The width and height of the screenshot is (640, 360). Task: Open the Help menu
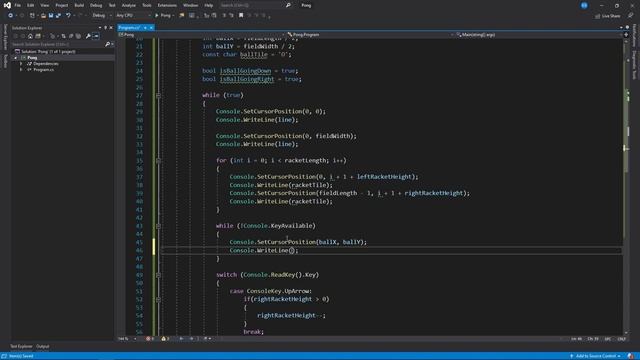pyautogui.click(x=209, y=5)
